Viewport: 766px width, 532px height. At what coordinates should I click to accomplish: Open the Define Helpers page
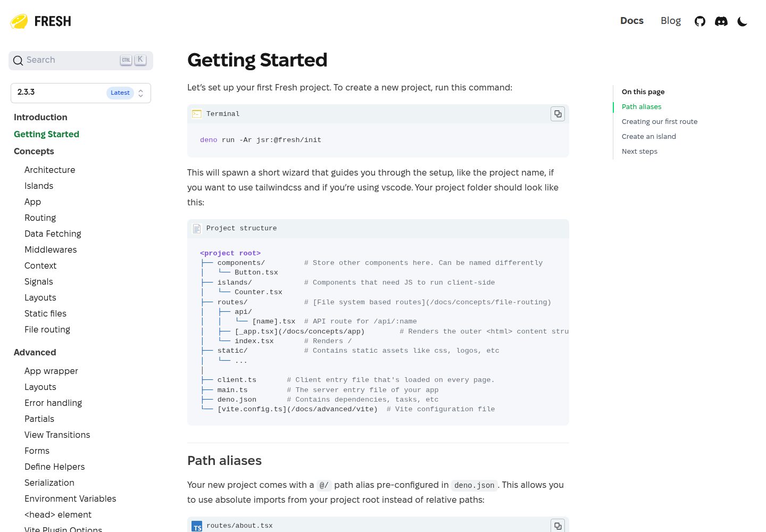point(55,467)
